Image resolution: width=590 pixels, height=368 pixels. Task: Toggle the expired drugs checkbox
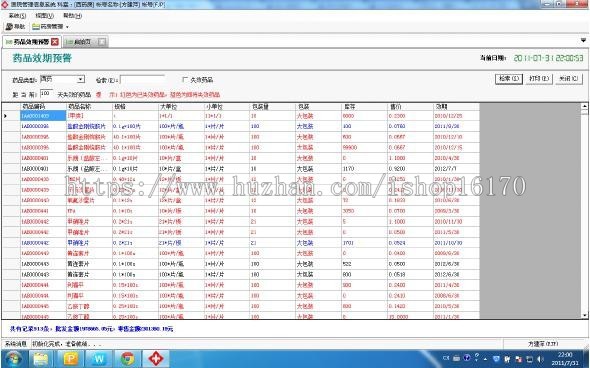click(184, 79)
